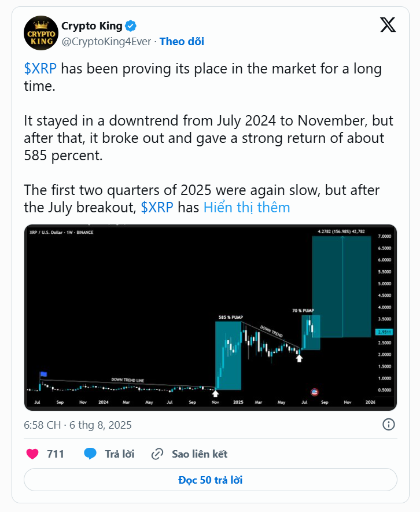Viewport: 420px width, 512px height.
Task: Click the "Crypto King" display name
Action: pos(92,26)
